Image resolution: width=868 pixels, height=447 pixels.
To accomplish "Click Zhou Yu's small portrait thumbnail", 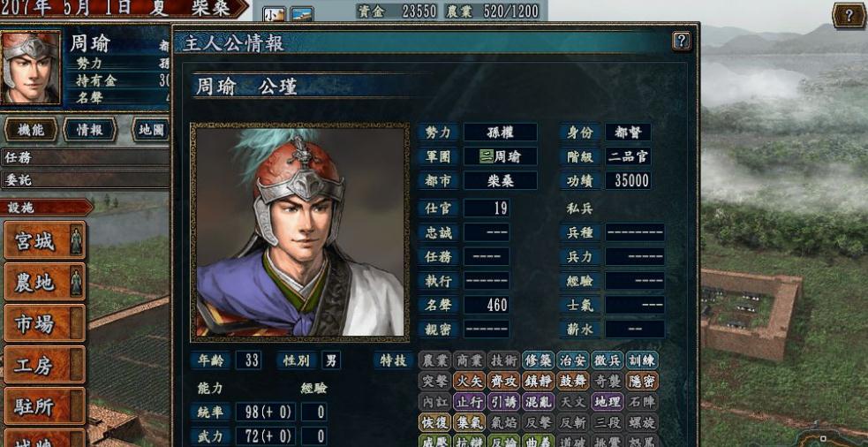I will [30, 67].
